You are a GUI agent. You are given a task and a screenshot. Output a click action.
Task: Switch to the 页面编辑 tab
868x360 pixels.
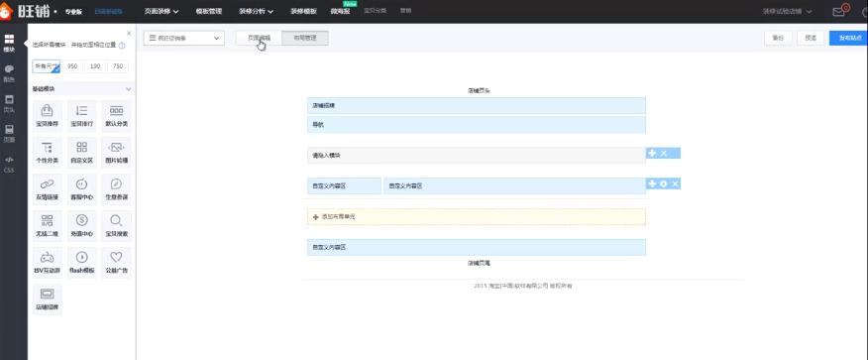[x=259, y=39]
